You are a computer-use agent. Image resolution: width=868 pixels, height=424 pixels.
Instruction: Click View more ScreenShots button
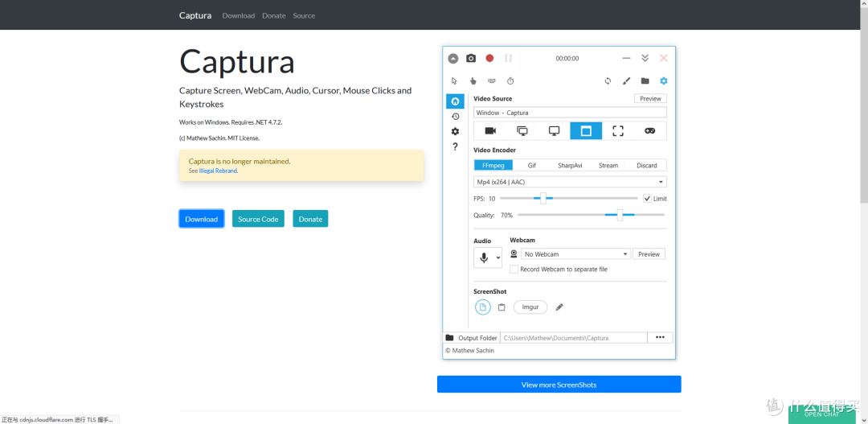coord(559,384)
